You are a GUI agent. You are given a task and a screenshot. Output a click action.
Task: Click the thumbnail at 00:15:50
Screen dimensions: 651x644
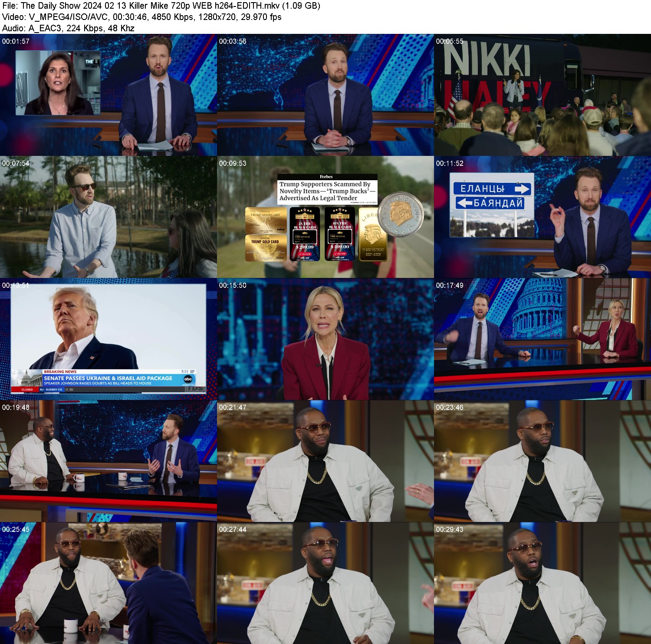(x=325, y=339)
